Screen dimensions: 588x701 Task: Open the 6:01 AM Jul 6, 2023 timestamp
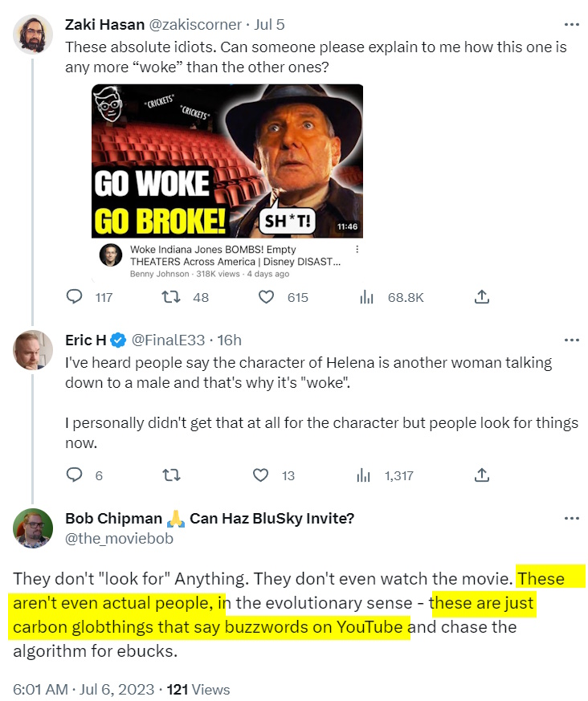point(83,689)
